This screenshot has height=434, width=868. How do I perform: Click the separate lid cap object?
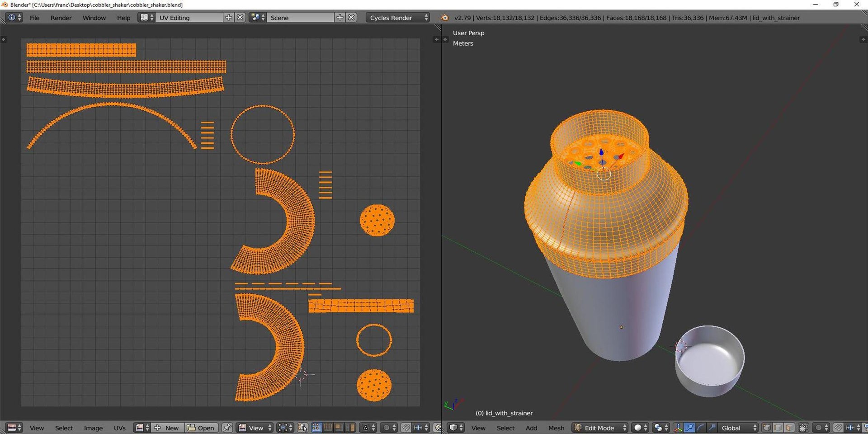pyautogui.click(x=709, y=361)
